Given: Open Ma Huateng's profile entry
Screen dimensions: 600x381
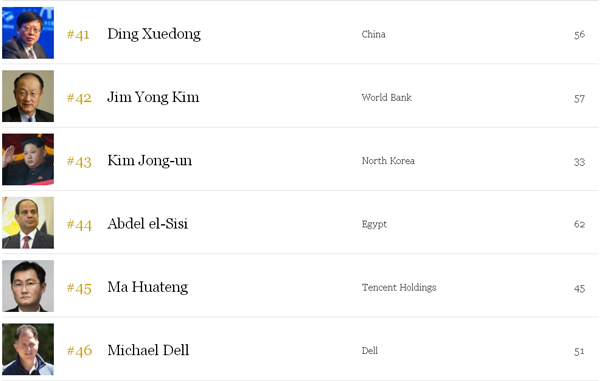Looking at the screenshot, I should pos(148,287).
